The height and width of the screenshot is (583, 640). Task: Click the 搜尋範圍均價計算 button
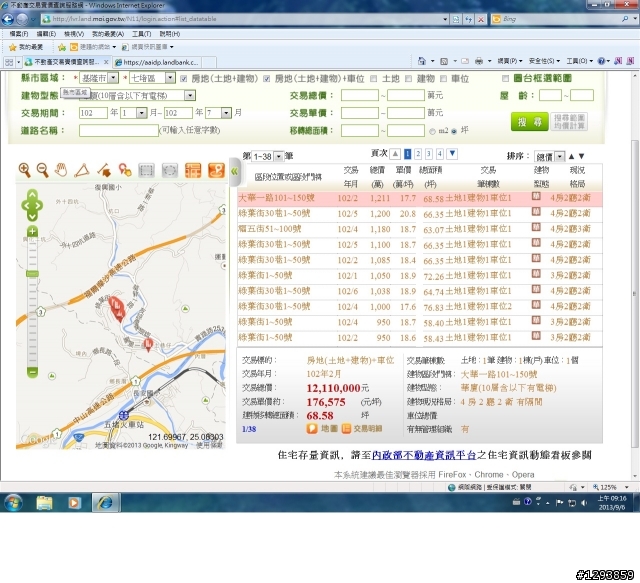(569, 122)
